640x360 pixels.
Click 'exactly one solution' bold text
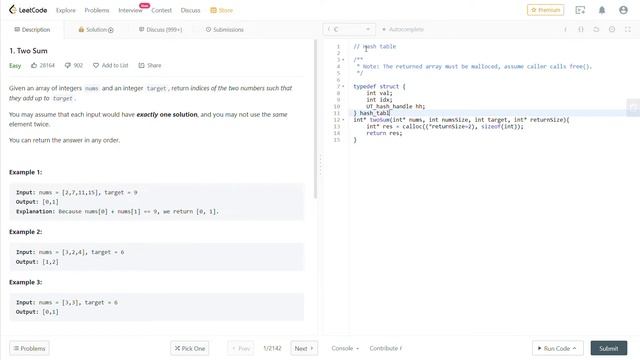tap(167, 115)
